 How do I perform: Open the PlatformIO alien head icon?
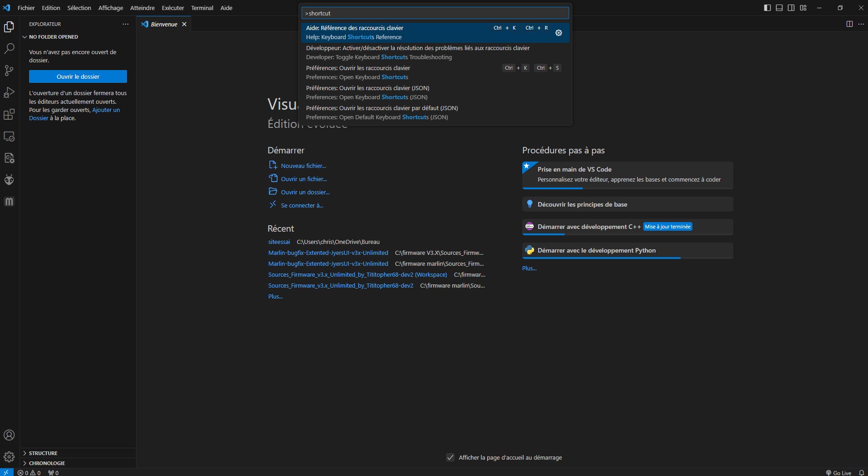tap(9, 180)
